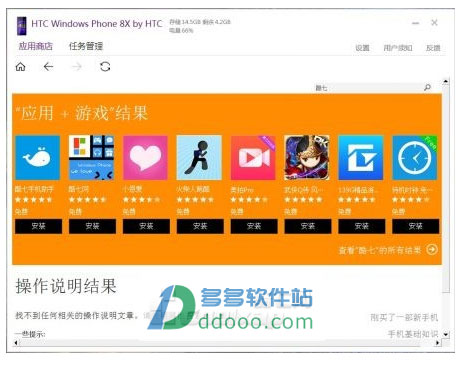Viewport: 467px width, 370px height.
Task: Click the whale app's name label
Action: pos(34,189)
